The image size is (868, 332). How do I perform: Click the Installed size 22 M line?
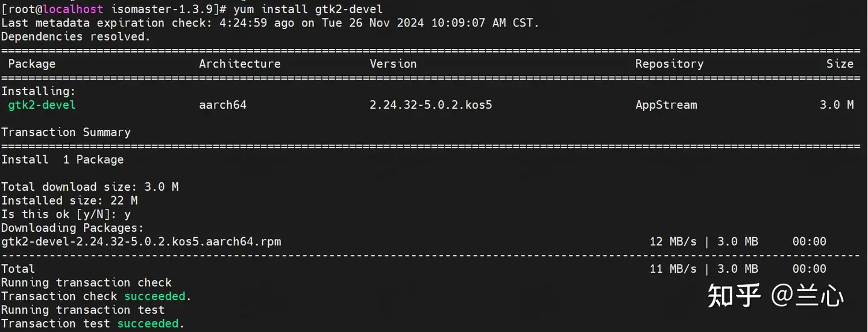69,200
